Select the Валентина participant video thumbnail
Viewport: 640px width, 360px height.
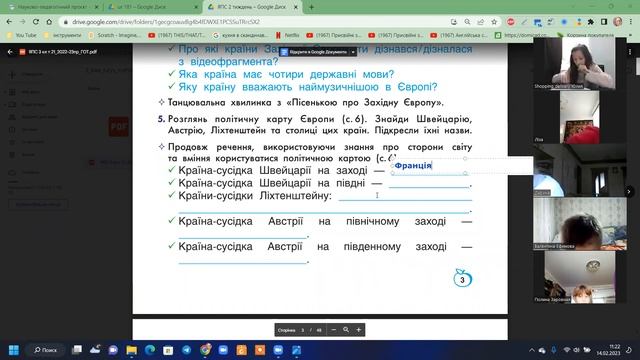click(580, 224)
